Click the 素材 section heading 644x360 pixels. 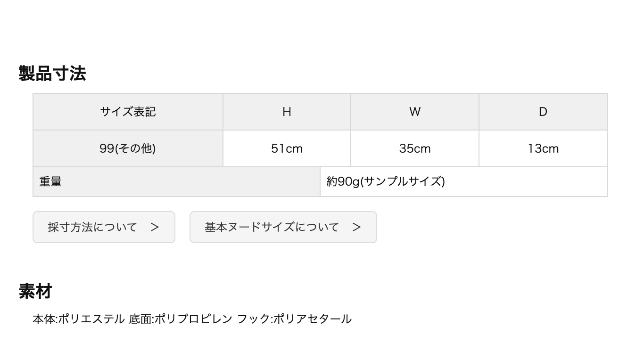pyautogui.click(x=35, y=291)
